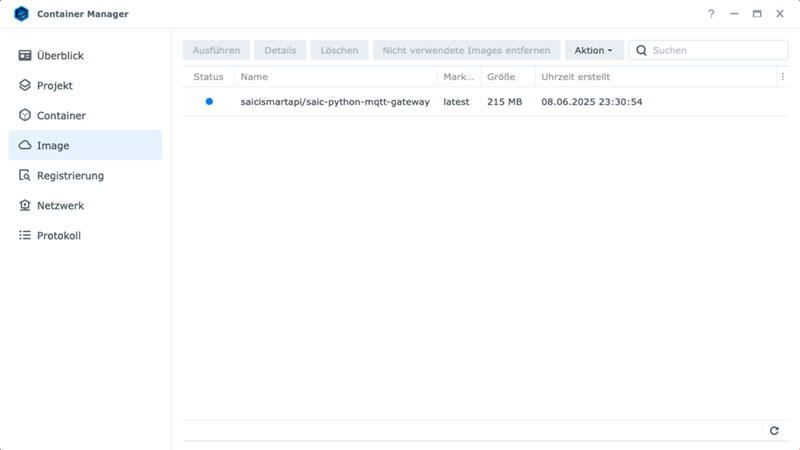The height and width of the screenshot is (450, 800).
Task: Click the Überblick sidebar icon
Action: coord(25,56)
